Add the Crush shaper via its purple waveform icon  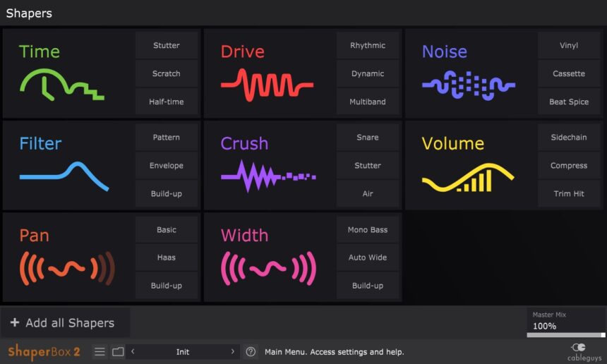[x=268, y=176]
